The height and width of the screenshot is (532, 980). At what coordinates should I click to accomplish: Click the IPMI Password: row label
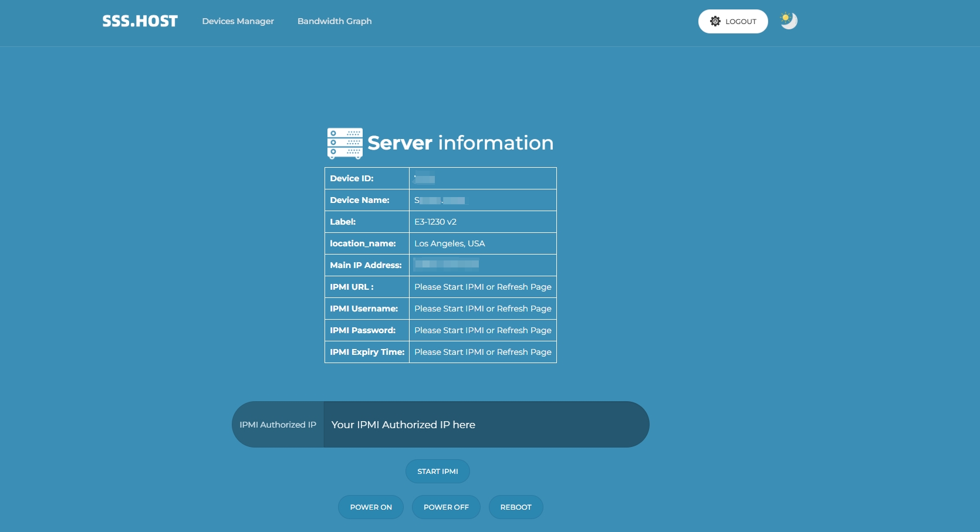click(363, 330)
